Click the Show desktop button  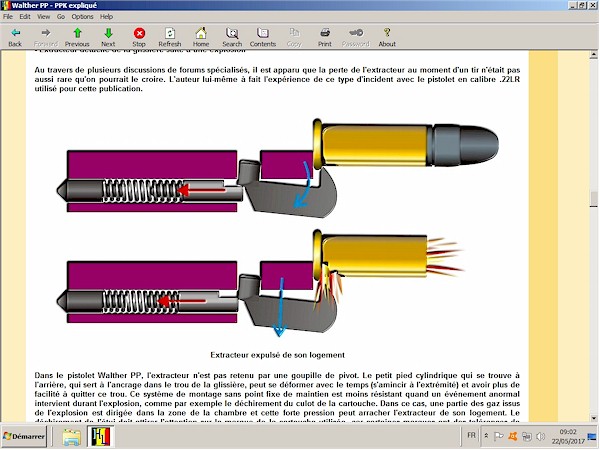pos(592,436)
